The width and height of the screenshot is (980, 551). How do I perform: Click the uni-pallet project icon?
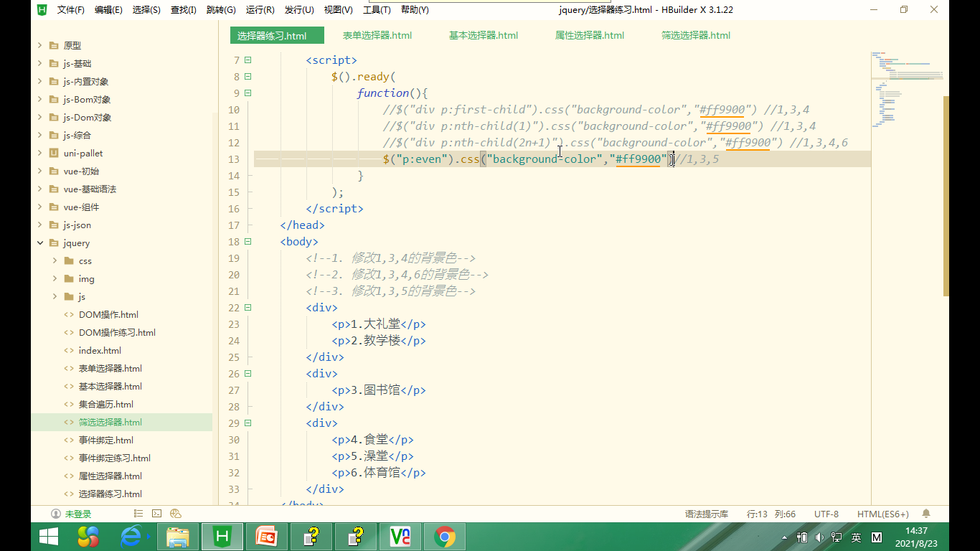pos(54,153)
